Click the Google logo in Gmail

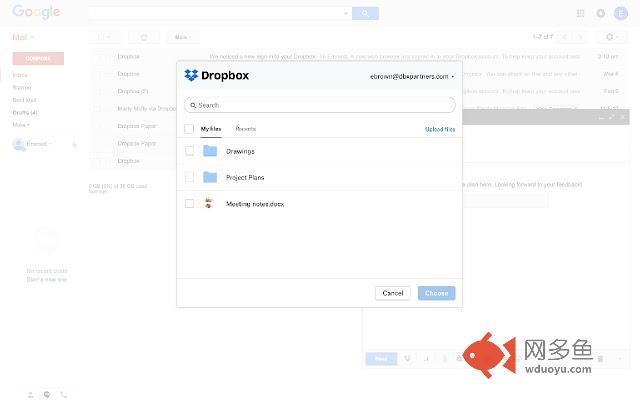[x=36, y=12]
